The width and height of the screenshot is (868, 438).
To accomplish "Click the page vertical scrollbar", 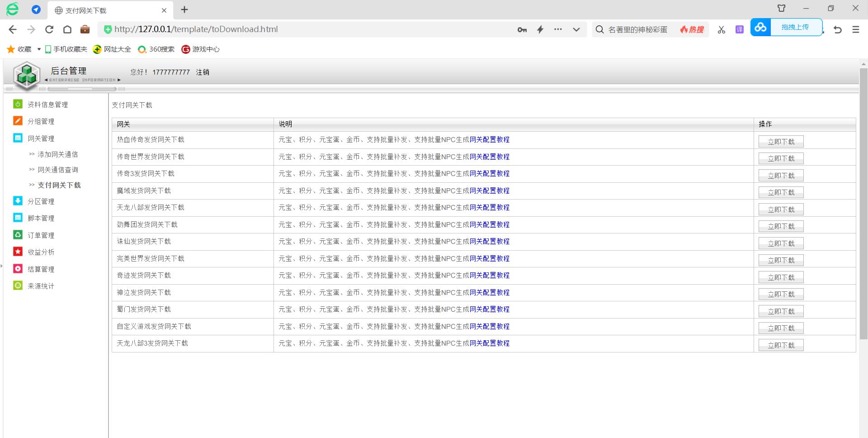I will (863, 204).
